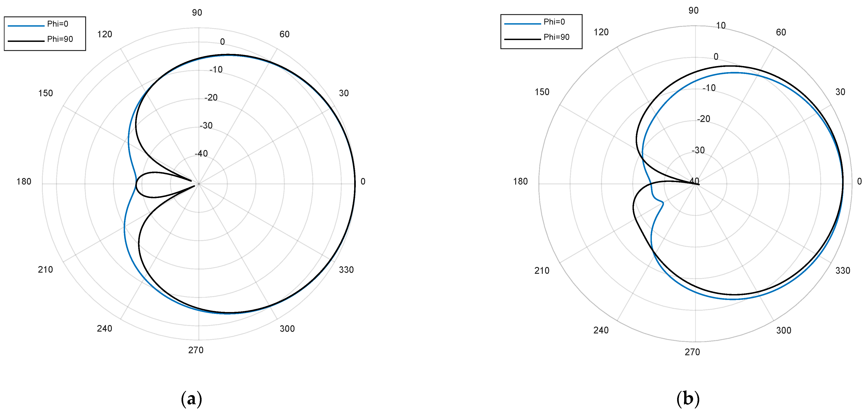Screen dimensions: 868x414
Task: Click the -40 radial label in plot (a)
Action: click(201, 153)
